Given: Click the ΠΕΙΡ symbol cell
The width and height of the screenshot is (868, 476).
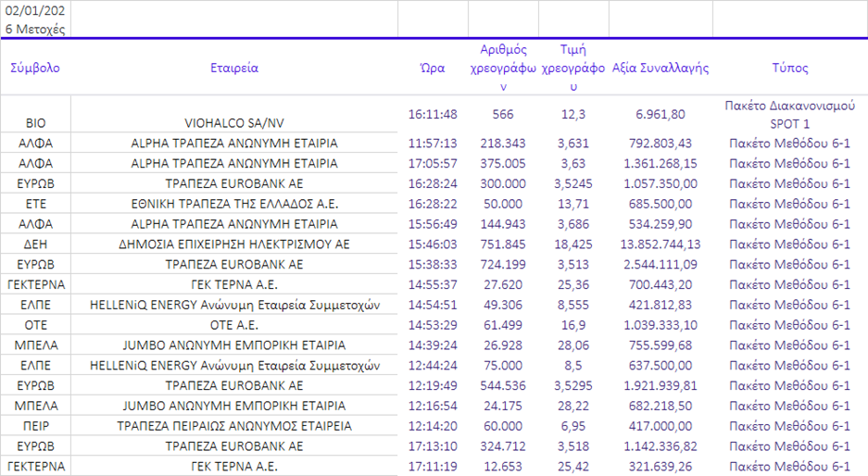Looking at the screenshot, I should pyautogui.click(x=35, y=427).
